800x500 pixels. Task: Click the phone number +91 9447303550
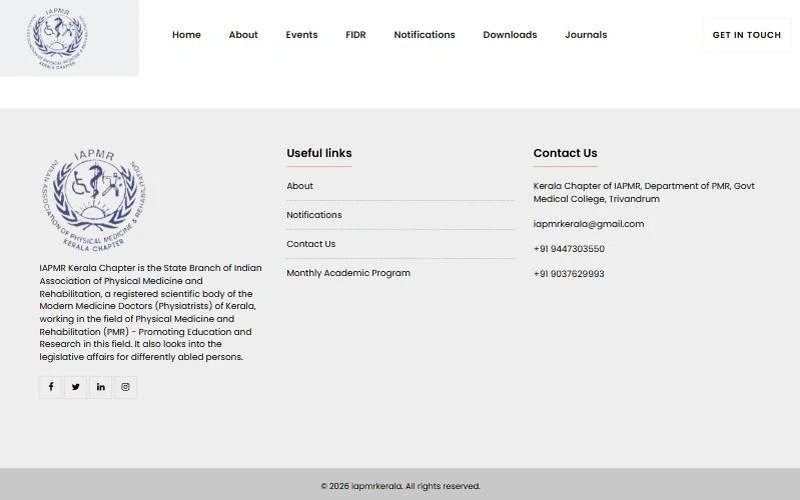click(x=569, y=249)
